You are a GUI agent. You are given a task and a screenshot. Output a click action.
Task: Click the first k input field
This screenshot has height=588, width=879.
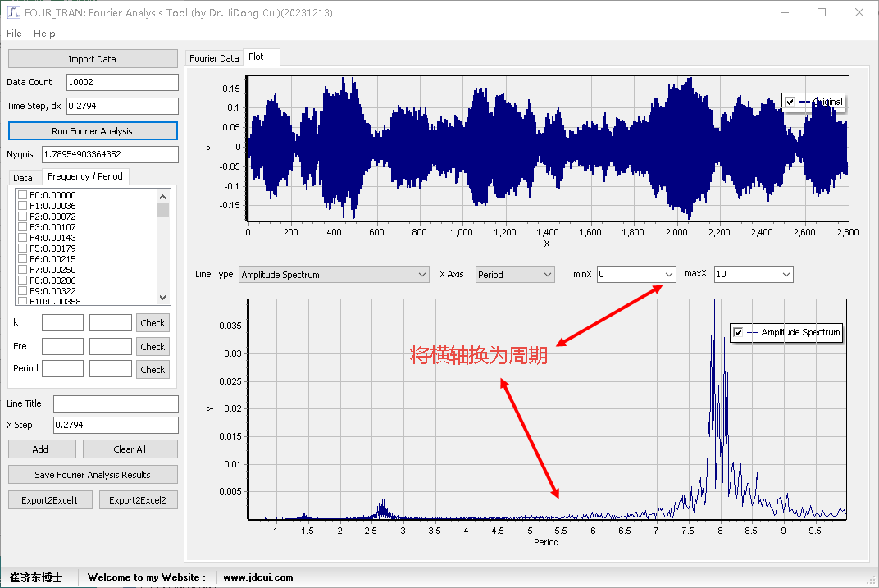click(x=63, y=323)
